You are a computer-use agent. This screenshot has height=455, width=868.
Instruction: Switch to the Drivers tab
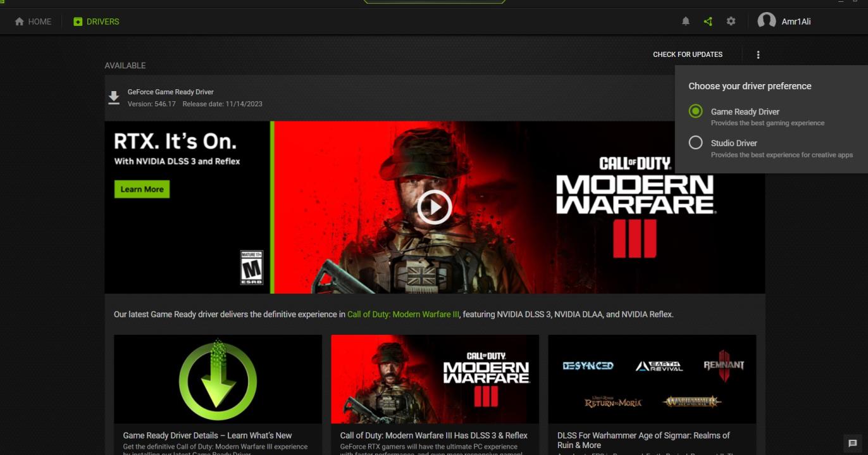click(x=96, y=22)
